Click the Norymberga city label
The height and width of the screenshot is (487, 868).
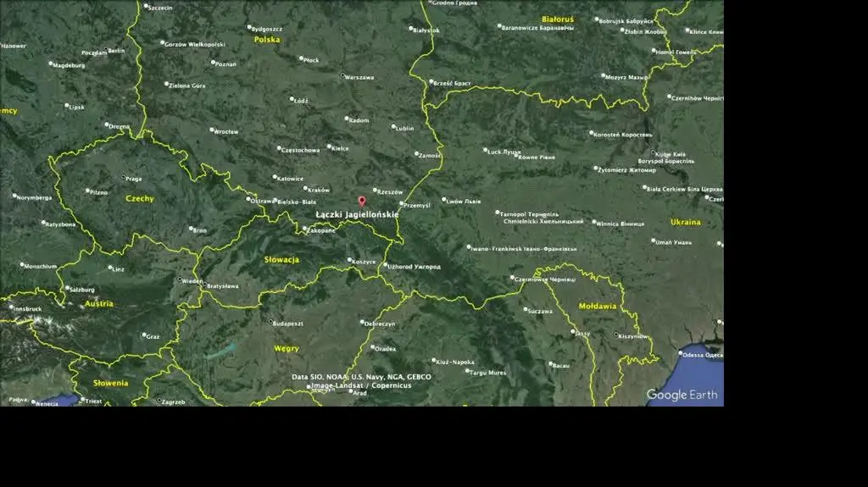click(x=34, y=197)
